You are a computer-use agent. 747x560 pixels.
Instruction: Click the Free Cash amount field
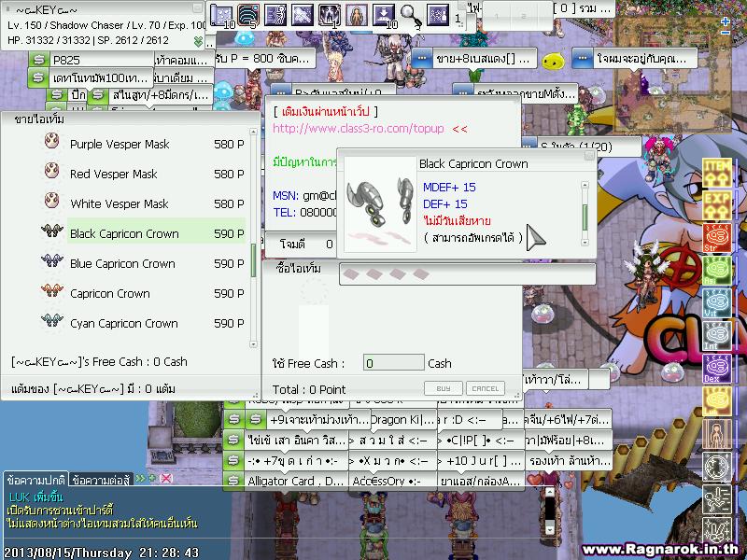click(x=393, y=363)
